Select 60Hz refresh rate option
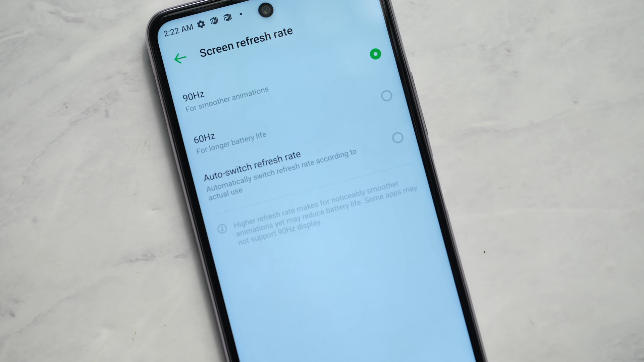The width and height of the screenshot is (644, 362). pos(396,137)
